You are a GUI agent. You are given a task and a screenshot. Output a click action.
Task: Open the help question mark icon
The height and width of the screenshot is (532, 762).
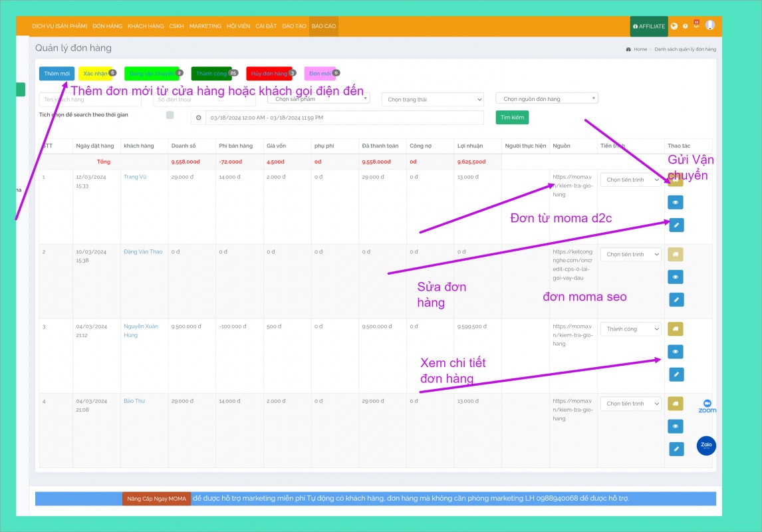click(685, 27)
